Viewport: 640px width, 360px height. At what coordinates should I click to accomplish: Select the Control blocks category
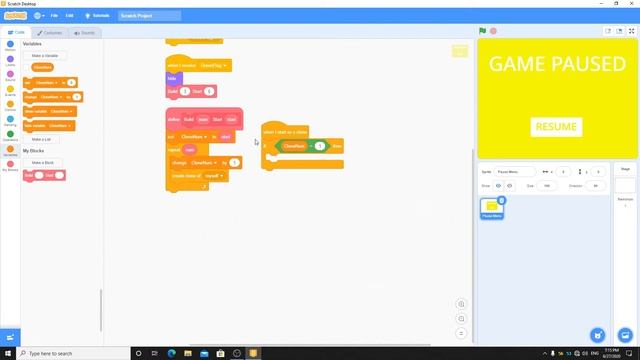point(10,106)
